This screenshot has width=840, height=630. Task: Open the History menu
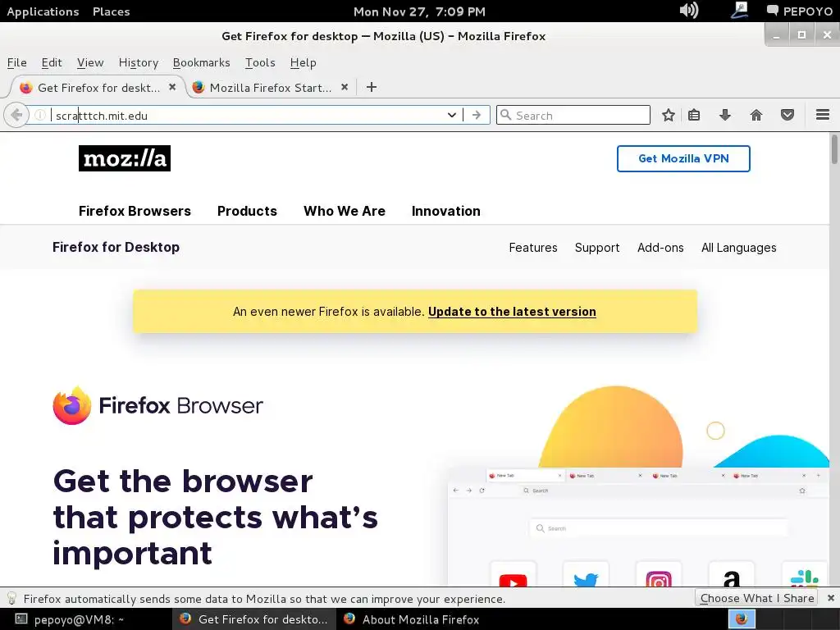(x=138, y=62)
